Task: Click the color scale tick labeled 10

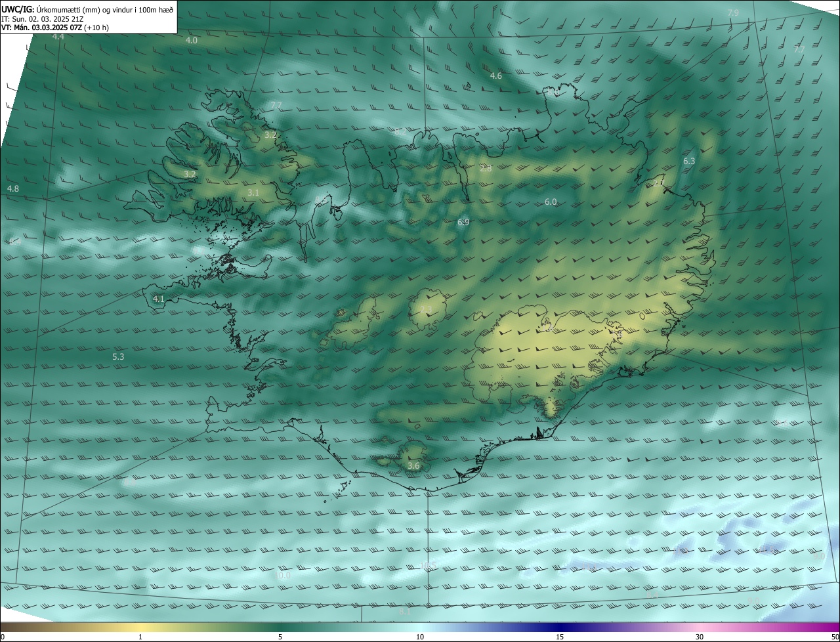Action: pos(420,637)
